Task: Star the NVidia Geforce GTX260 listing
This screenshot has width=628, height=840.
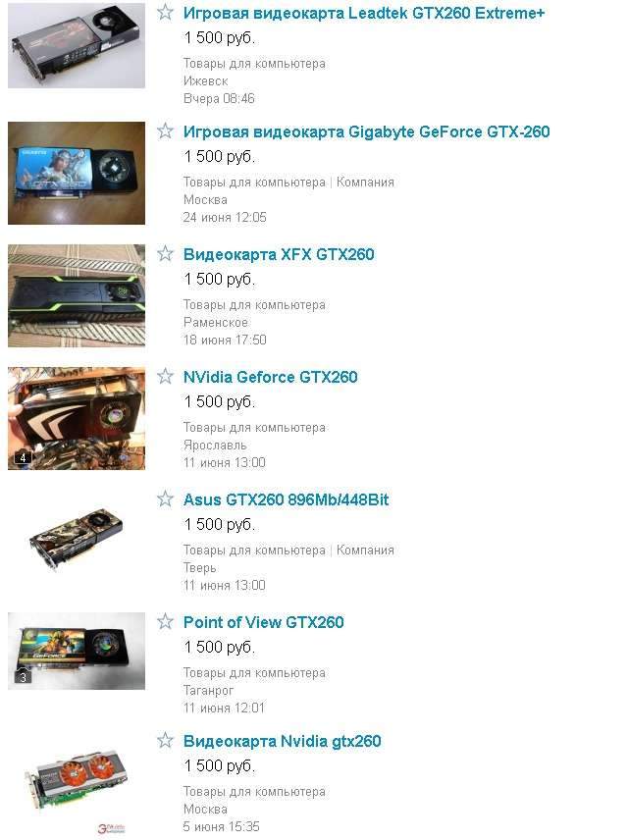Action: click(165, 376)
